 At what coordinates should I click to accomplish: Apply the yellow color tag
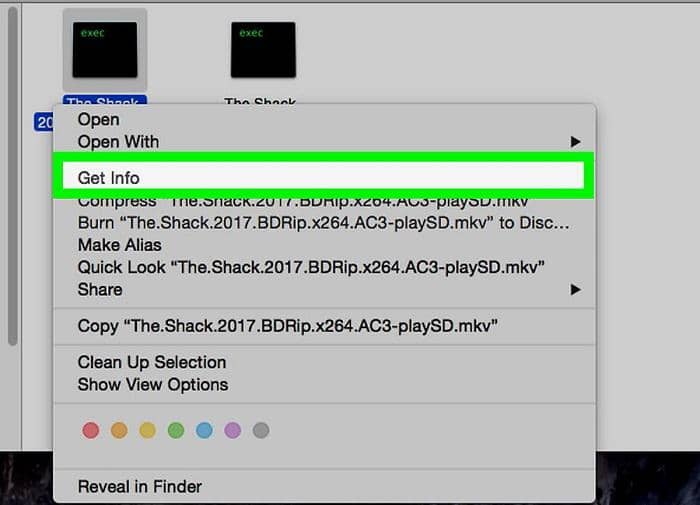click(x=147, y=430)
